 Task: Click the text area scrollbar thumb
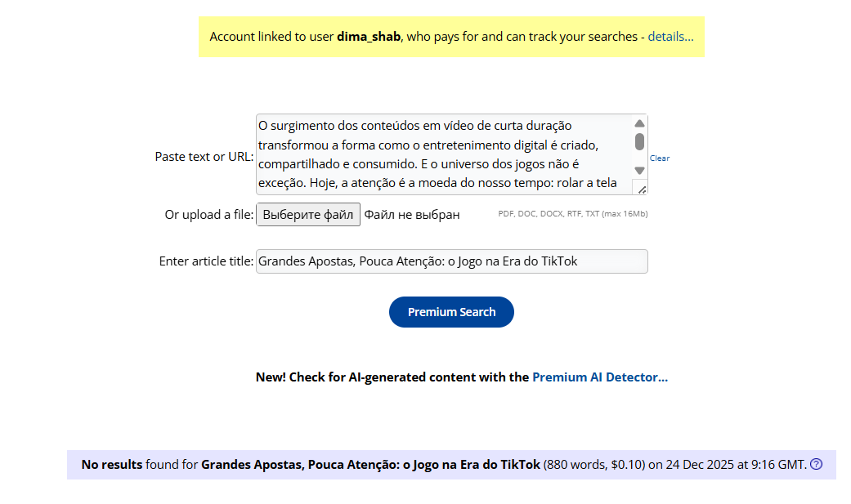[639, 142]
